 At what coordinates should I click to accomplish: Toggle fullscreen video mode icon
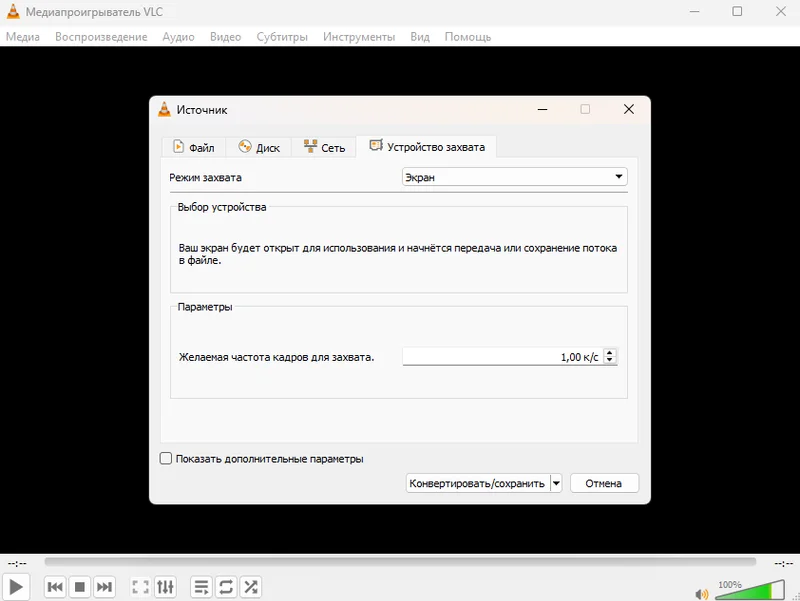[x=141, y=587]
